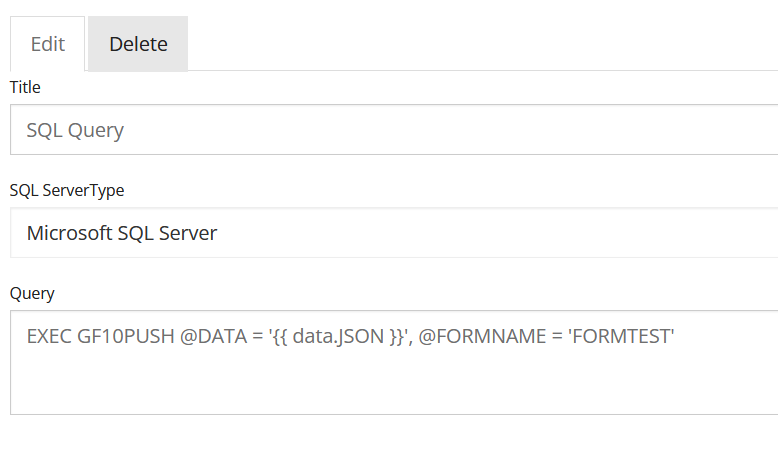The height and width of the screenshot is (466, 778).
Task: Open the Delete tab
Action: (x=138, y=44)
